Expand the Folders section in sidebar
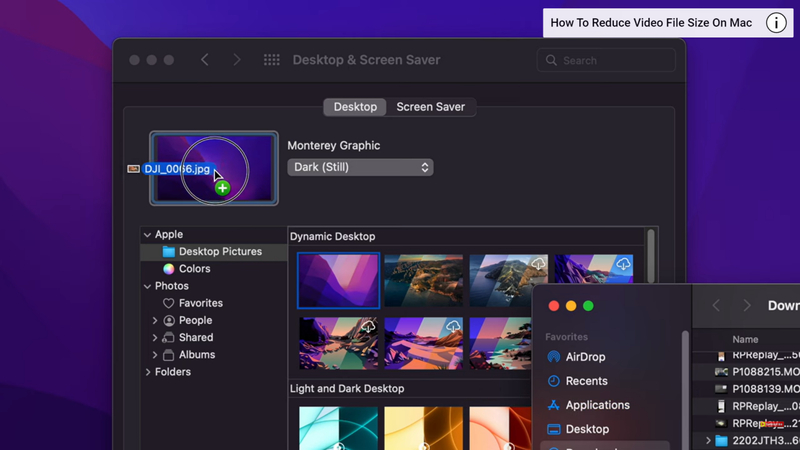 [x=147, y=372]
